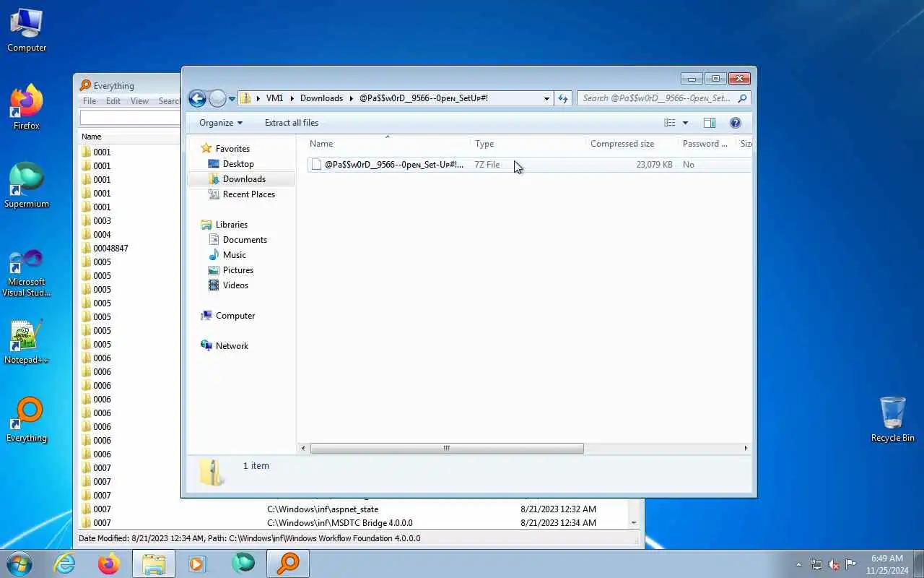Open Explorer Help with the question-mark icon
Image resolution: width=924 pixels, height=578 pixels.
tap(735, 123)
